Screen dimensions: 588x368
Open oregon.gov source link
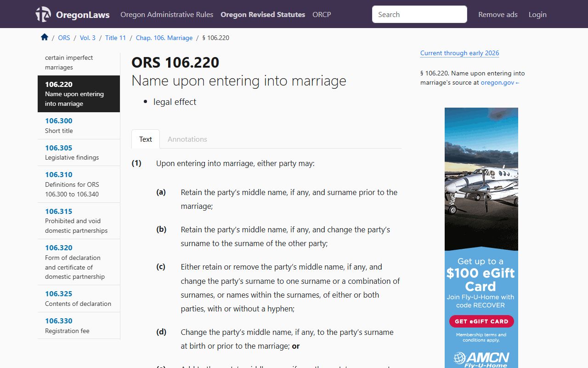[x=500, y=83]
